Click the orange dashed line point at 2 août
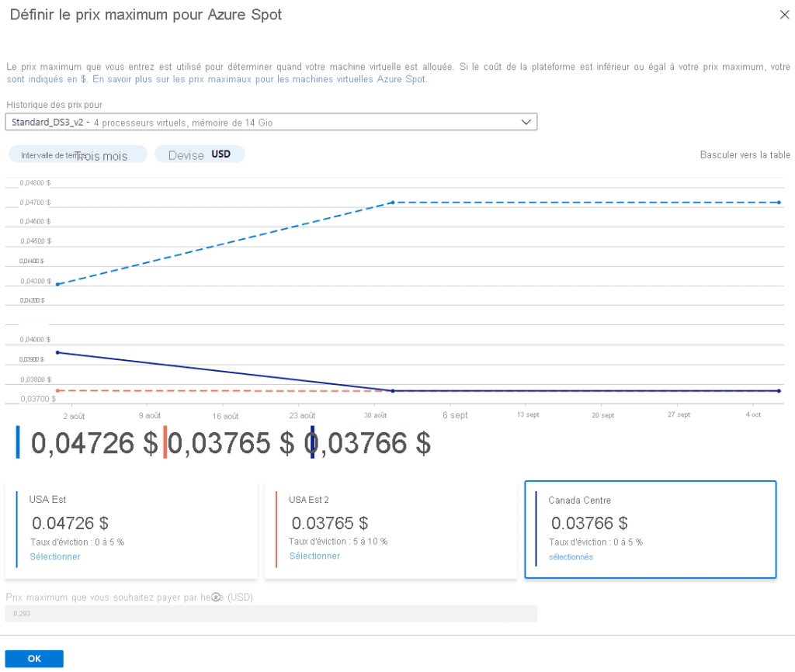The image size is (795, 672). coord(57,390)
